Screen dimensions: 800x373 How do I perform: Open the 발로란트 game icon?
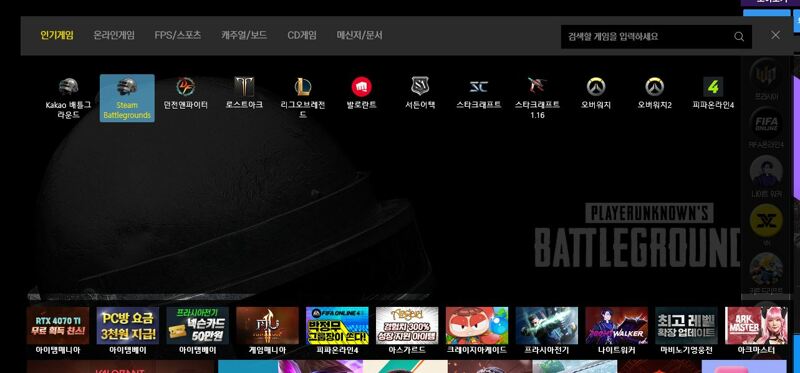pos(361,94)
